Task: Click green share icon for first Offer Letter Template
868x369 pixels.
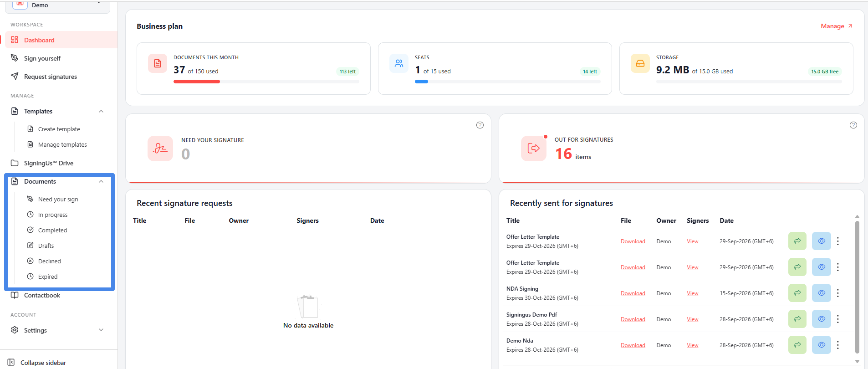Action: tap(797, 241)
